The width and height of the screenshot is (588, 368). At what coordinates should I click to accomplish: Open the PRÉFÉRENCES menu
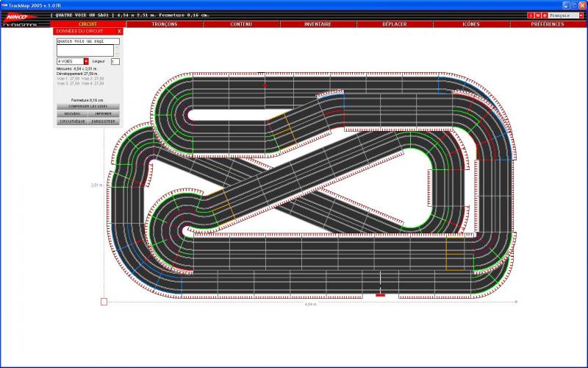[x=548, y=24]
